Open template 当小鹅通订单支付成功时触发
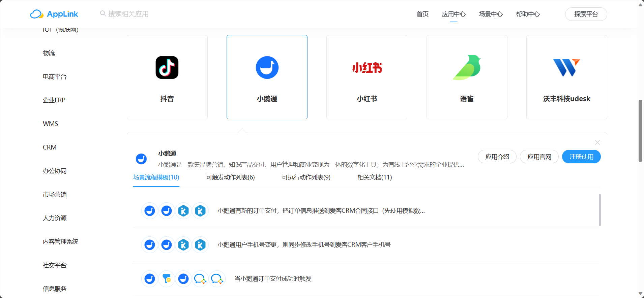Image resolution: width=644 pixels, height=298 pixels. [x=273, y=279]
